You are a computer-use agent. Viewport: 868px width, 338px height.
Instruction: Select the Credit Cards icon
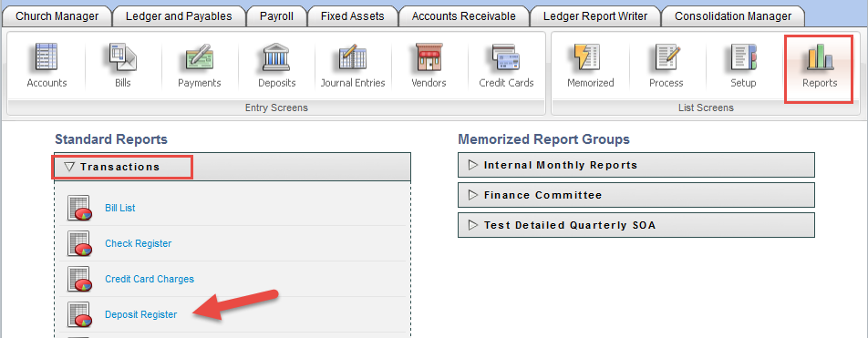click(x=506, y=57)
